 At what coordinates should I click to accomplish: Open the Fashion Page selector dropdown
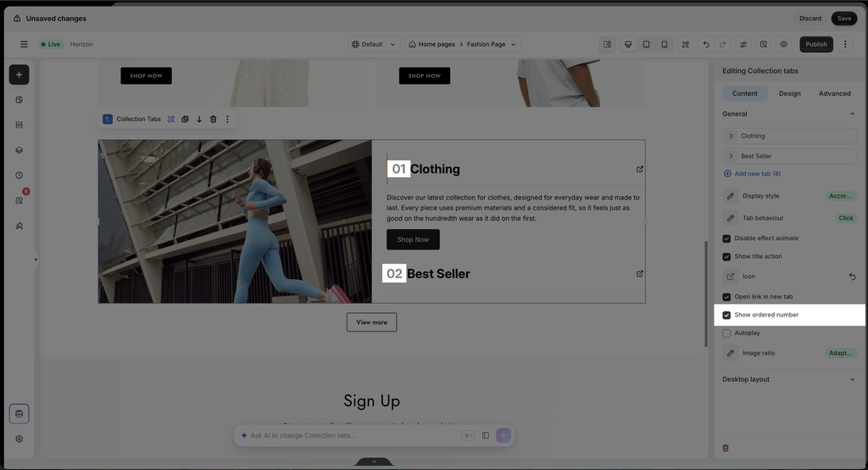(x=491, y=44)
